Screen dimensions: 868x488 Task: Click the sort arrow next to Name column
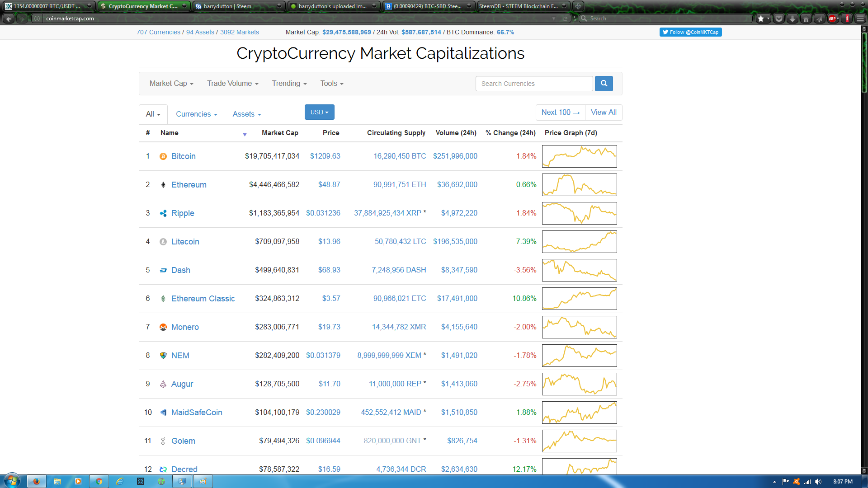point(245,134)
